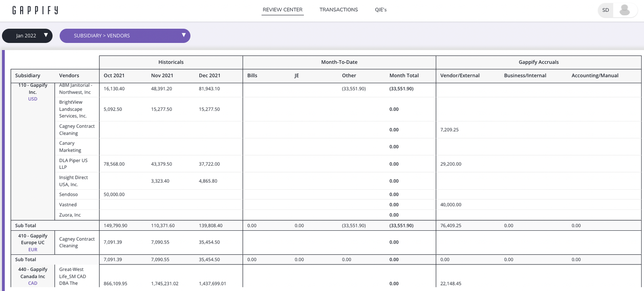644x291 pixels.
Task: Click the SD user initials badge
Action: coord(605,10)
